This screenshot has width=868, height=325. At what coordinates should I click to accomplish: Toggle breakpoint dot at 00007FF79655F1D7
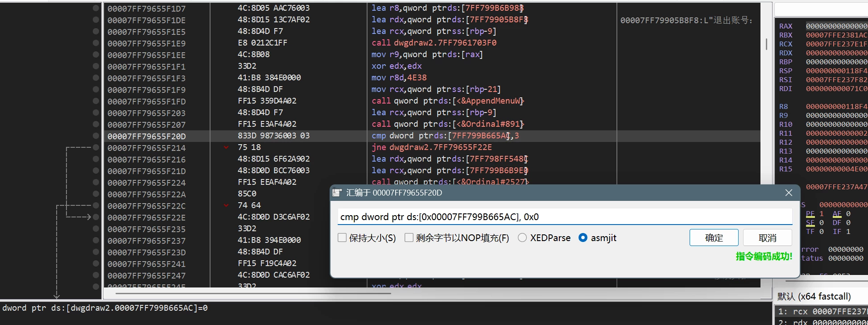[95, 8]
